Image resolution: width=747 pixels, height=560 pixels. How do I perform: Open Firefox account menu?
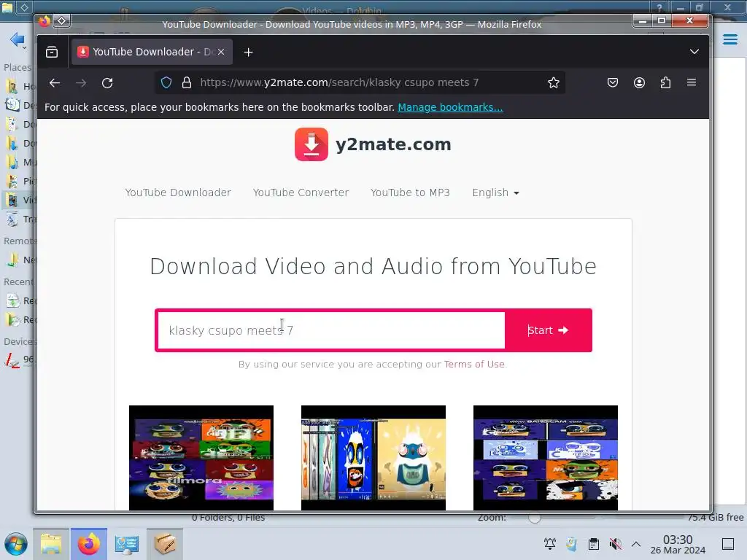click(x=639, y=83)
